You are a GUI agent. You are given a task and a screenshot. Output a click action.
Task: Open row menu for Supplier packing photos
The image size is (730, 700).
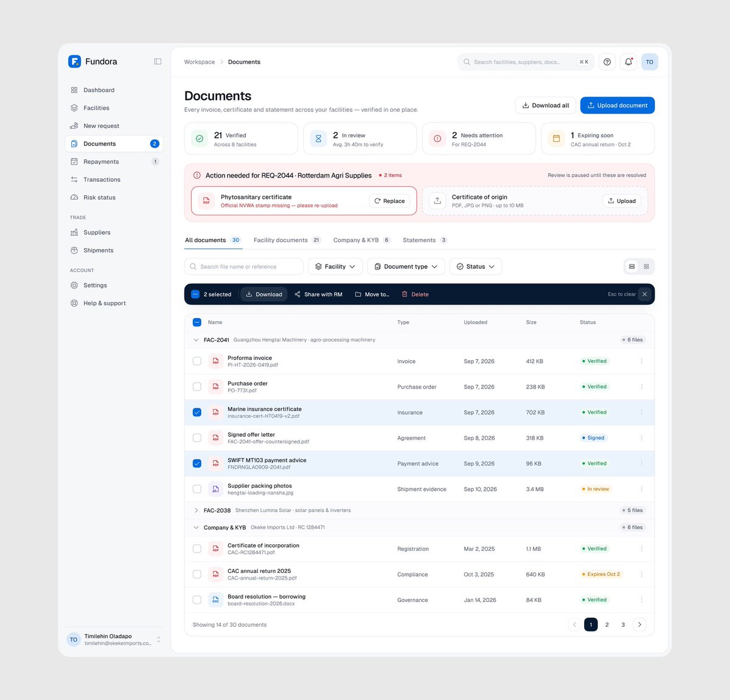coord(641,489)
